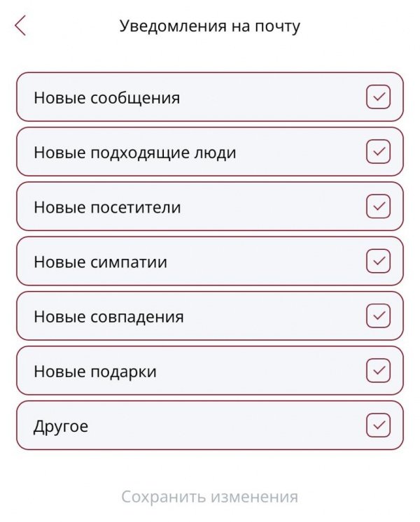Tap the Новые подарки label text
This screenshot has width=420, height=522.
pos(95,371)
